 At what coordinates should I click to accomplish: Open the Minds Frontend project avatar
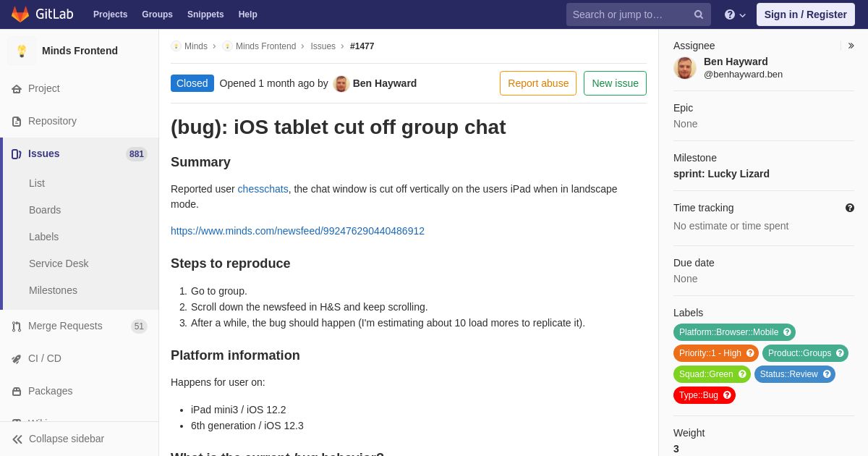22,51
